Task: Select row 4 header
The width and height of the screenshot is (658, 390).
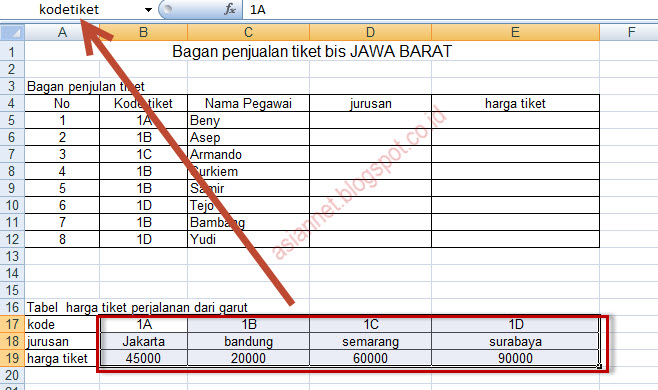Action: [12, 103]
